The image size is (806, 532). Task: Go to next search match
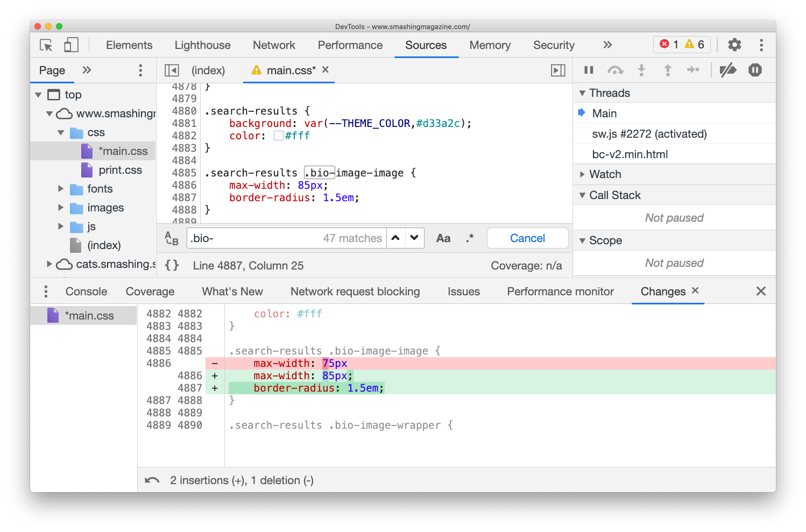[x=414, y=238]
